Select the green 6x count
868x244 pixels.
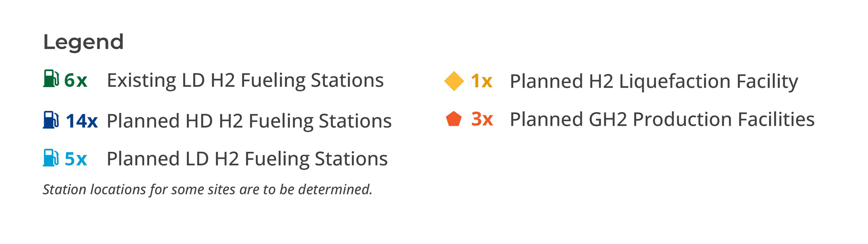pos(76,80)
